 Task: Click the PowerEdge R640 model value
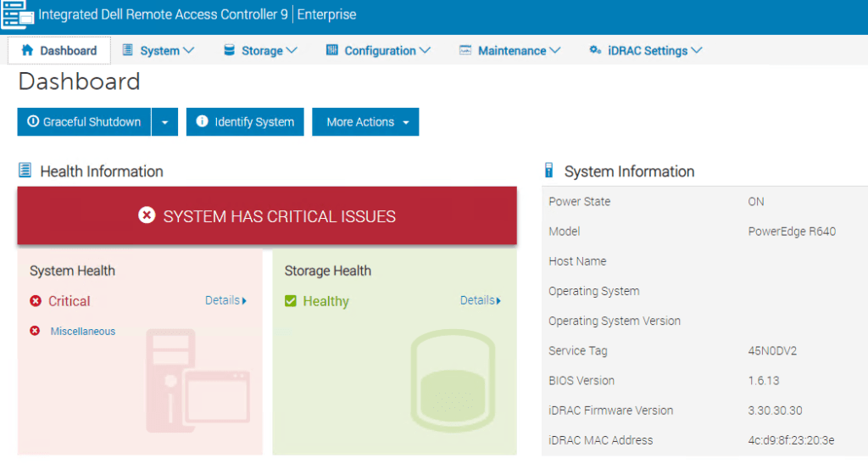click(x=792, y=232)
